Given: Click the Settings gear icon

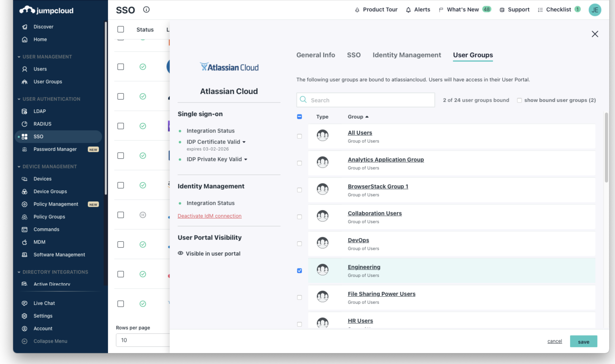Looking at the screenshot, I should pyautogui.click(x=24, y=316).
